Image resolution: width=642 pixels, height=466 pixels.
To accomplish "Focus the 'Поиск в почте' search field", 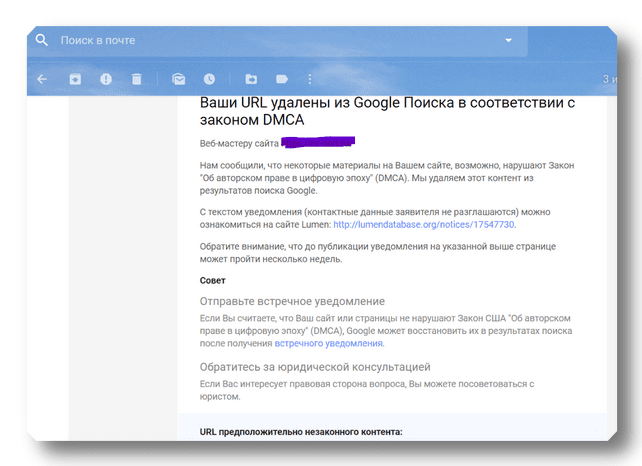I will click(x=278, y=41).
